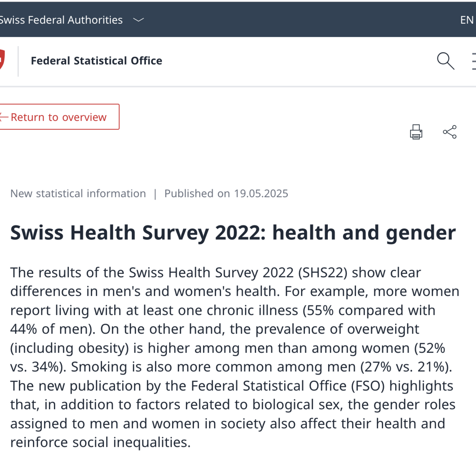Go to Federal Statistical Office home title
476x476 pixels.
point(96,61)
